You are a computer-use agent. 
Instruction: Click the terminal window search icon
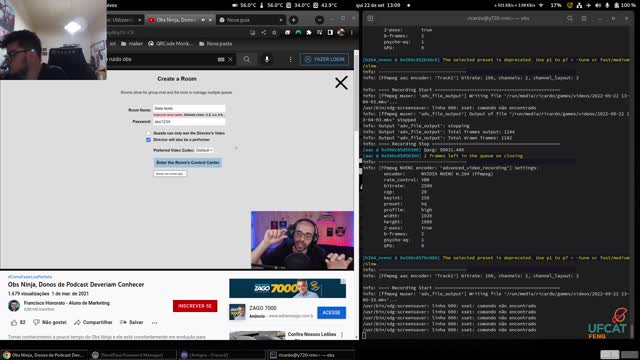(570, 18)
